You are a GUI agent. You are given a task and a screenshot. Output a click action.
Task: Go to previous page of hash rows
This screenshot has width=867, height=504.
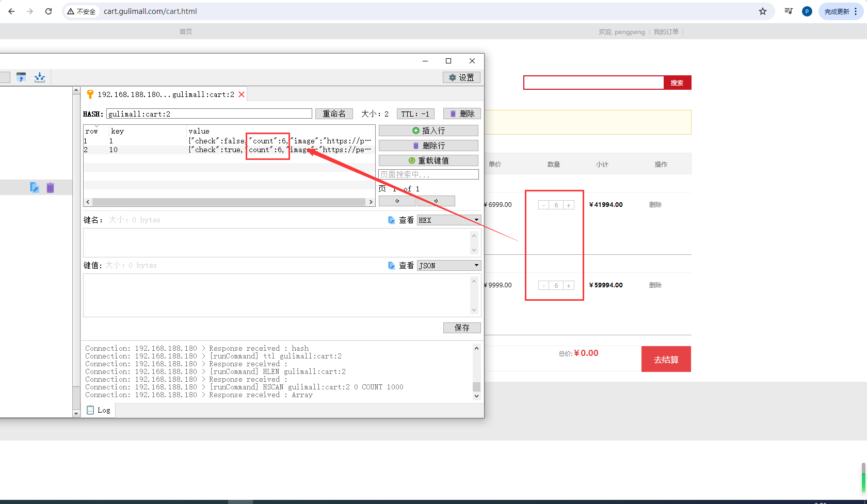[x=397, y=201]
